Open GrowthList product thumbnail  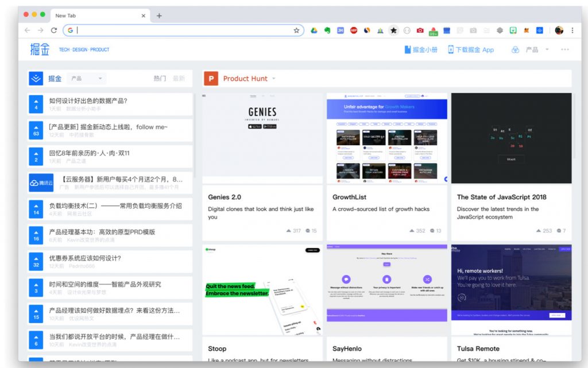pyautogui.click(x=386, y=138)
